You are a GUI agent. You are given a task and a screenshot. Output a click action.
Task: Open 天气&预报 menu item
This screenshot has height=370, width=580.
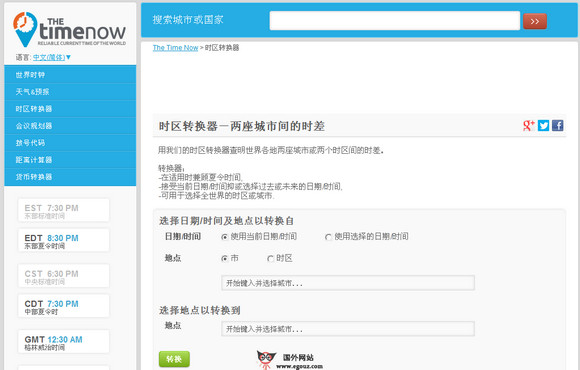pos(70,92)
